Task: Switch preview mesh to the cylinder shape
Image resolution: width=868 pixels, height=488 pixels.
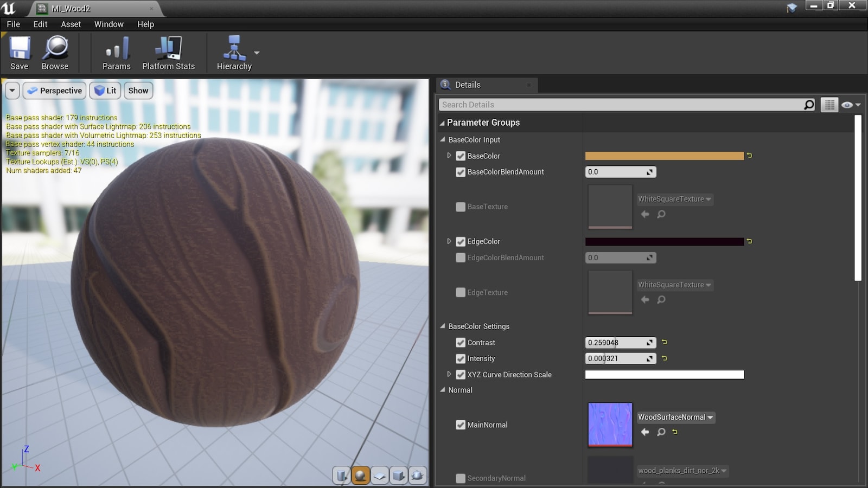Action: (342, 475)
